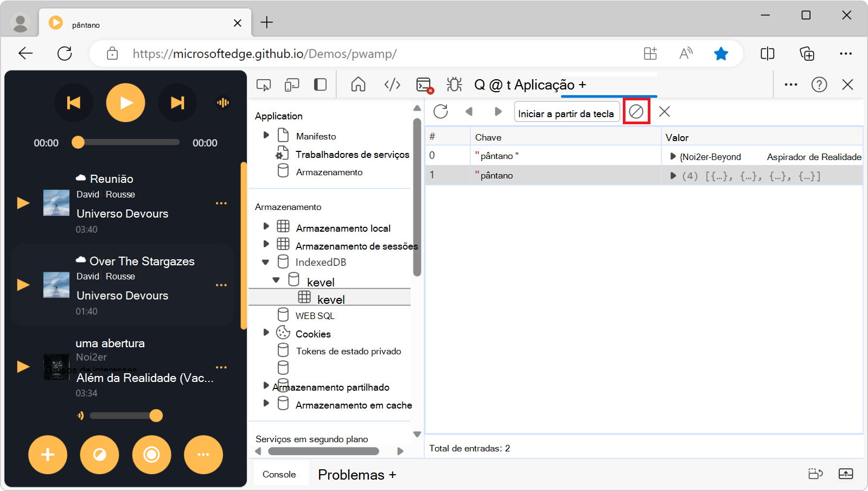Expand Armazenamento partilhado
The height and width of the screenshot is (491, 868).
pyautogui.click(x=266, y=385)
